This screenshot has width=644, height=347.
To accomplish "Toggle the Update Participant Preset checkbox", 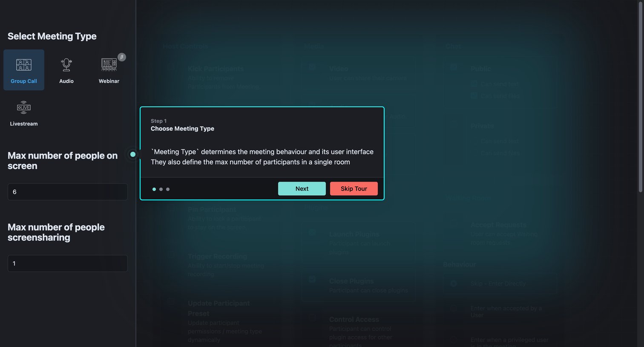I will 171,301.
